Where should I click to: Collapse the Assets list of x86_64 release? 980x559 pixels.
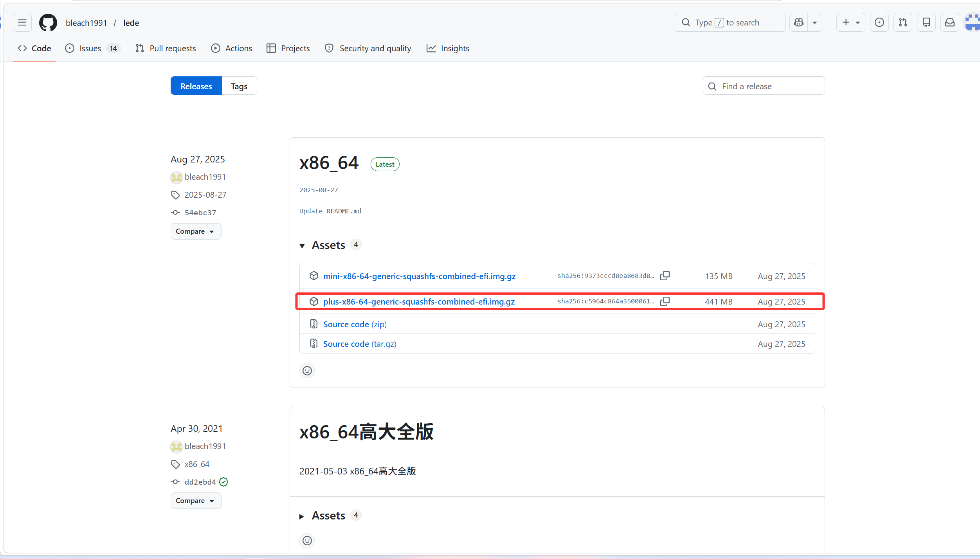(302, 245)
